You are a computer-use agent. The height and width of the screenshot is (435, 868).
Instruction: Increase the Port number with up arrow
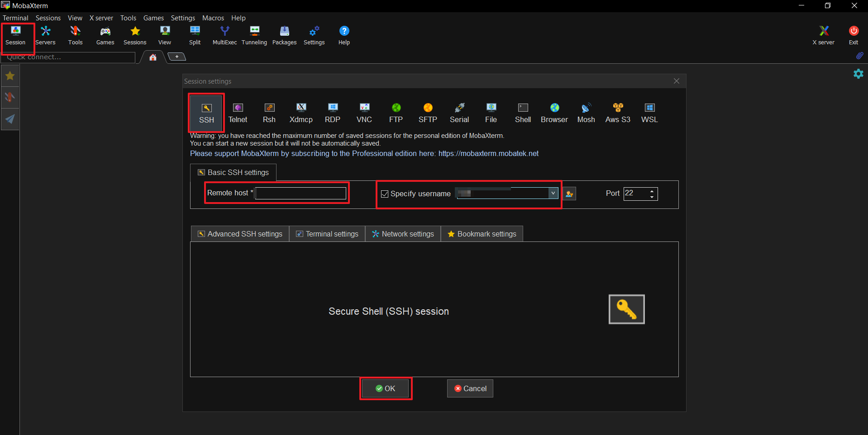coord(652,191)
